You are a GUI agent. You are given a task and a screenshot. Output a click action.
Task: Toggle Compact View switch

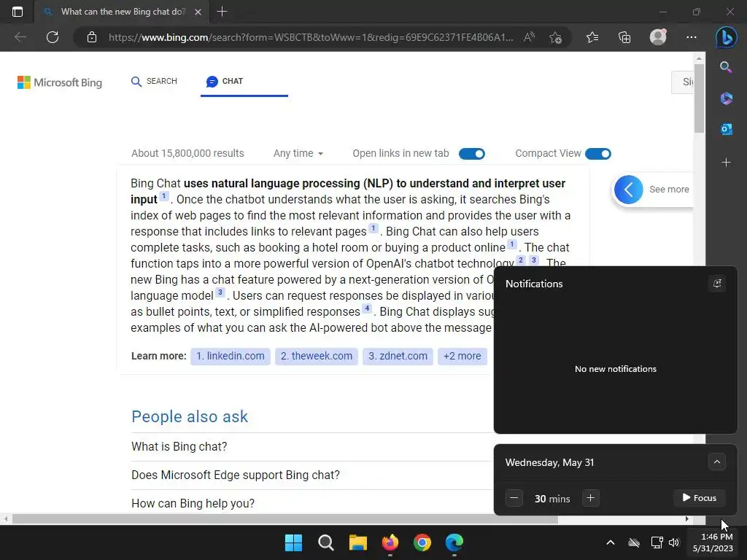598,154
